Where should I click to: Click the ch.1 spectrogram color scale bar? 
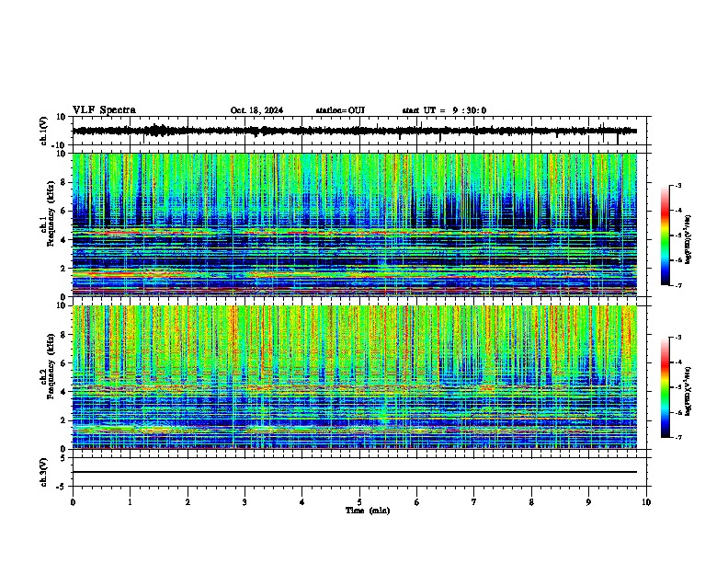(665, 236)
